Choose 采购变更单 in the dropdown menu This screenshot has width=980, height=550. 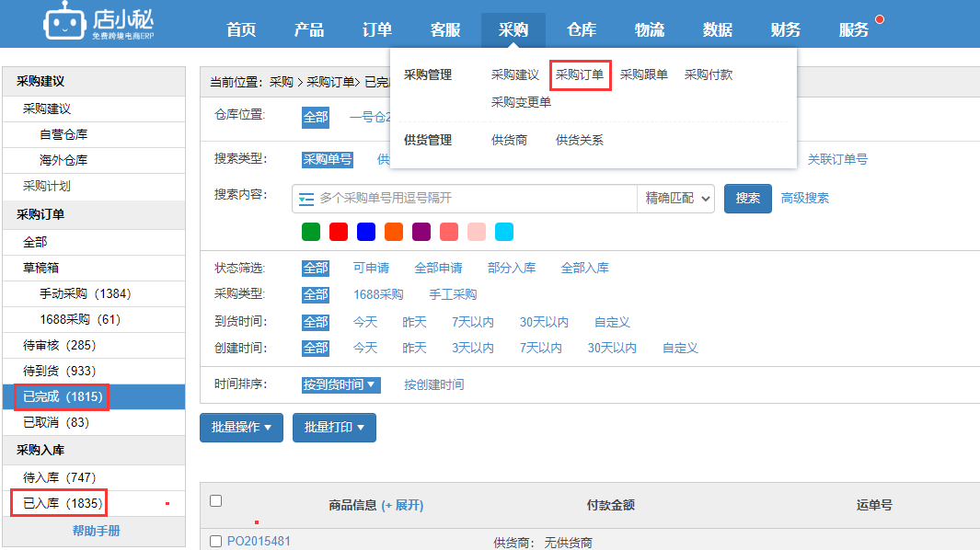click(521, 102)
